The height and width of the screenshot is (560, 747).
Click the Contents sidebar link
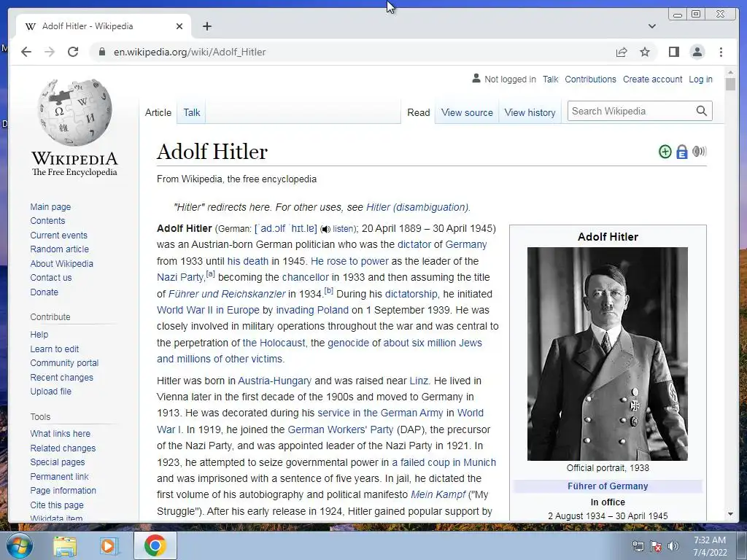pyautogui.click(x=47, y=220)
